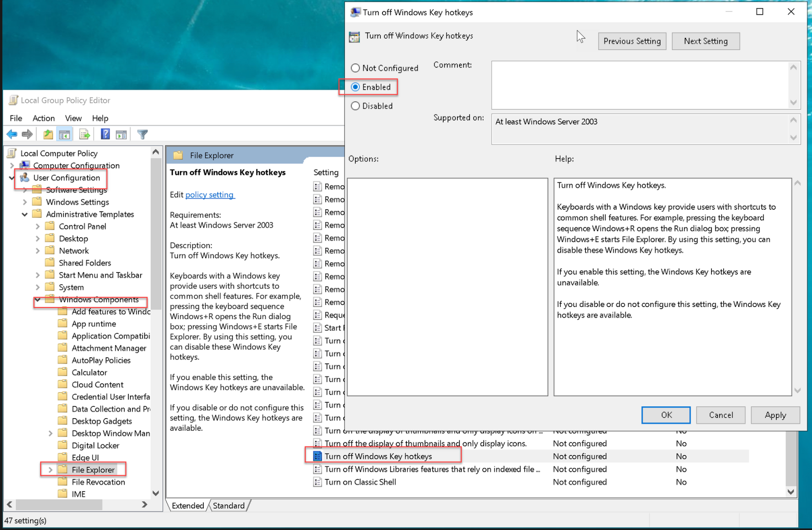812x530 pixels.
Task: Click the Up one level folder icon
Action: (x=48, y=135)
